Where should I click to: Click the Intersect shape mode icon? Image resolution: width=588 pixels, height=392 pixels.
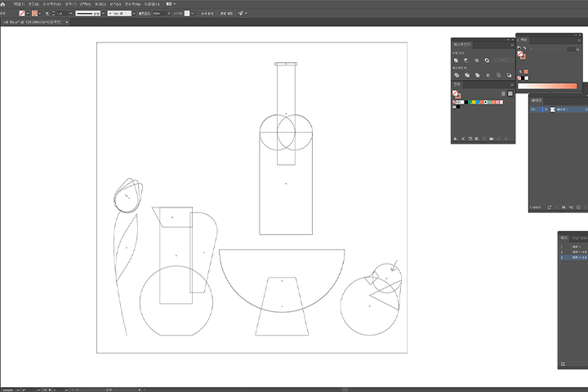pos(477,60)
